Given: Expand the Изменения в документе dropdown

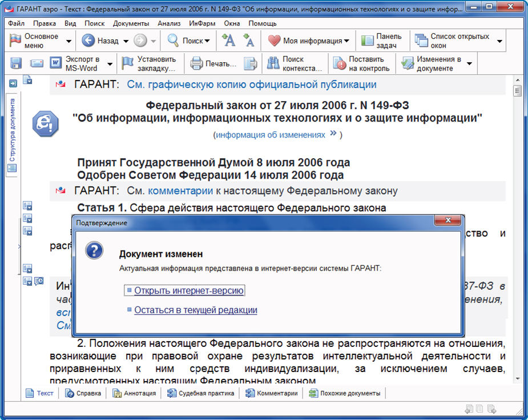Looking at the screenshot, I should pos(469,64).
